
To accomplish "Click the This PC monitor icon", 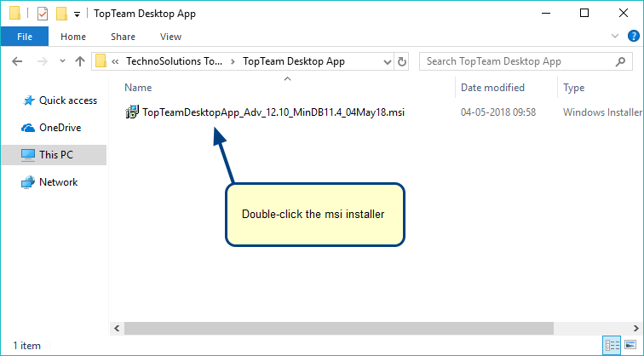I will click(x=28, y=155).
